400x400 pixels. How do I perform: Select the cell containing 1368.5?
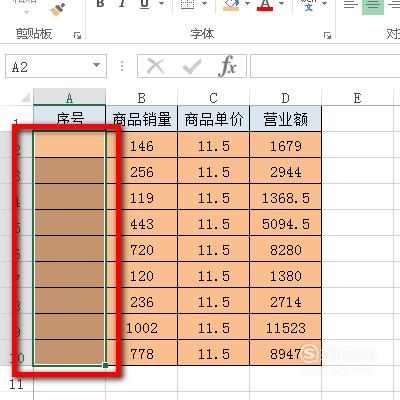(x=286, y=197)
